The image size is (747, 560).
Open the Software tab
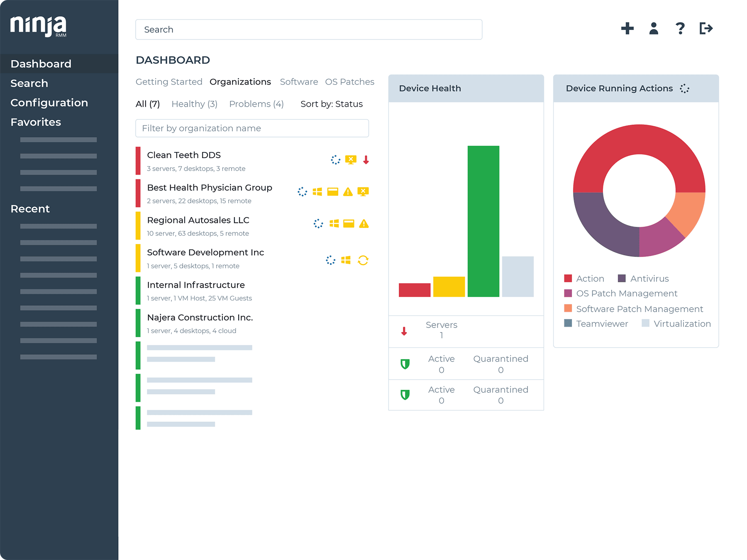(x=299, y=82)
